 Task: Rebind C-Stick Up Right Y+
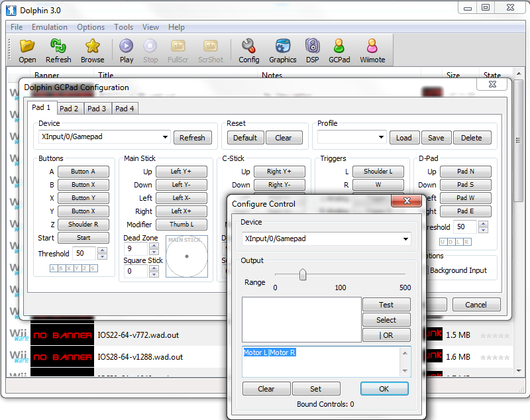click(x=279, y=172)
